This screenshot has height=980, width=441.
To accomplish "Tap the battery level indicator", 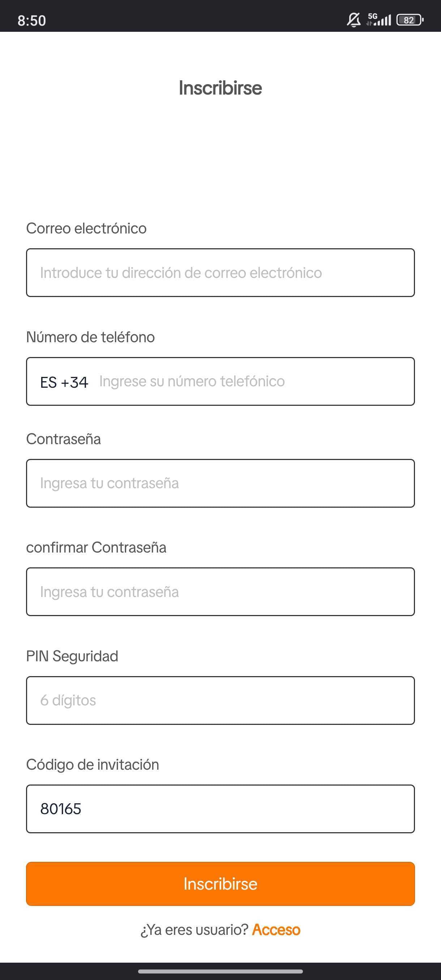I will [410, 20].
